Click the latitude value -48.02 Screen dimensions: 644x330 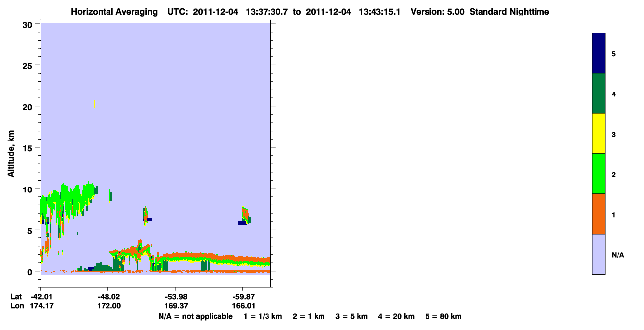[x=108, y=297]
